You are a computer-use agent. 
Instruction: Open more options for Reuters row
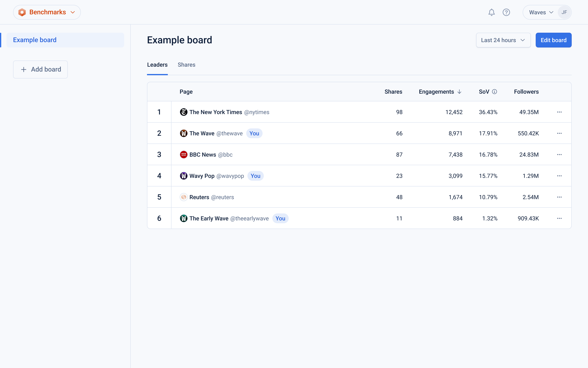(559, 197)
